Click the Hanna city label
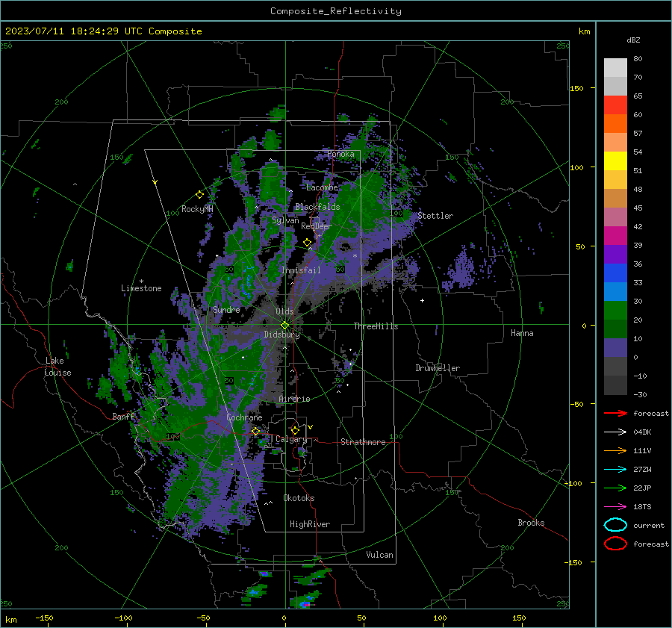 click(522, 333)
